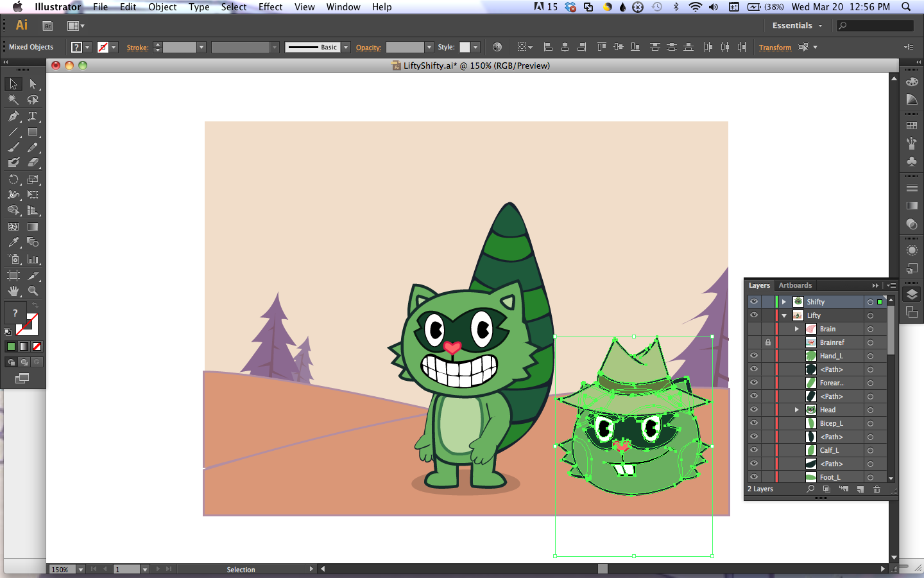
Task: Open the zoom level 150% dropdown
Action: click(x=81, y=570)
